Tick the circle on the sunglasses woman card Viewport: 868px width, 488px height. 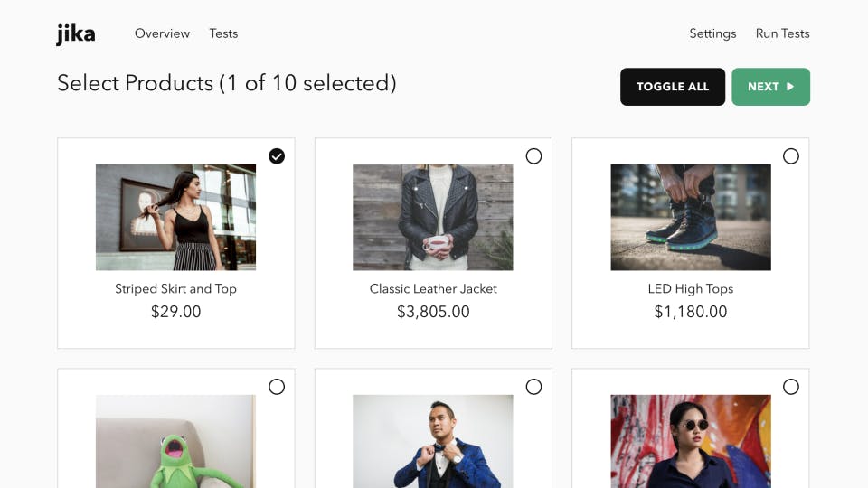tap(791, 387)
